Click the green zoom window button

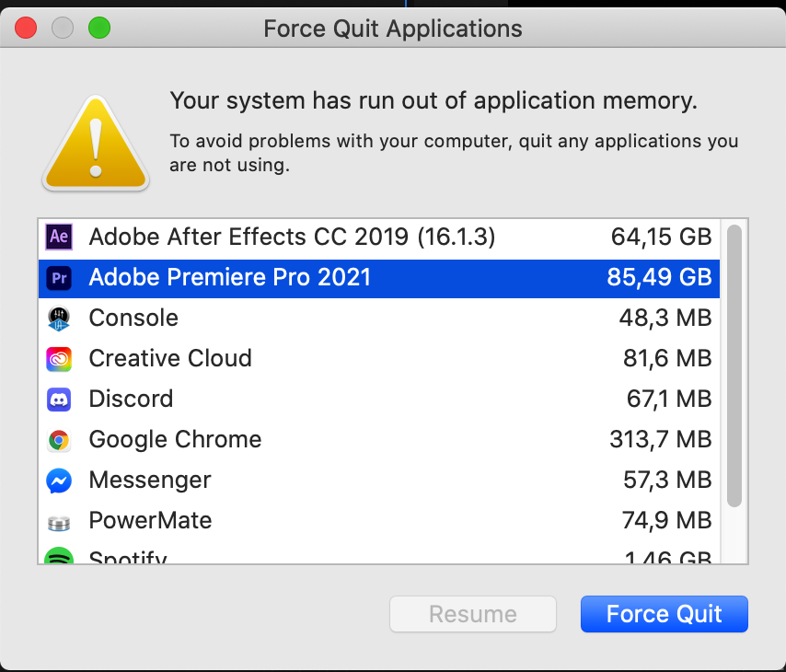point(99,28)
